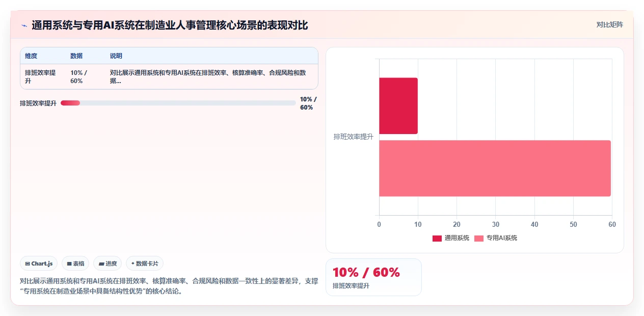The height and width of the screenshot is (316, 644).
Task: Click the summary paragraph at bottom left
Action: pos(169,286)
